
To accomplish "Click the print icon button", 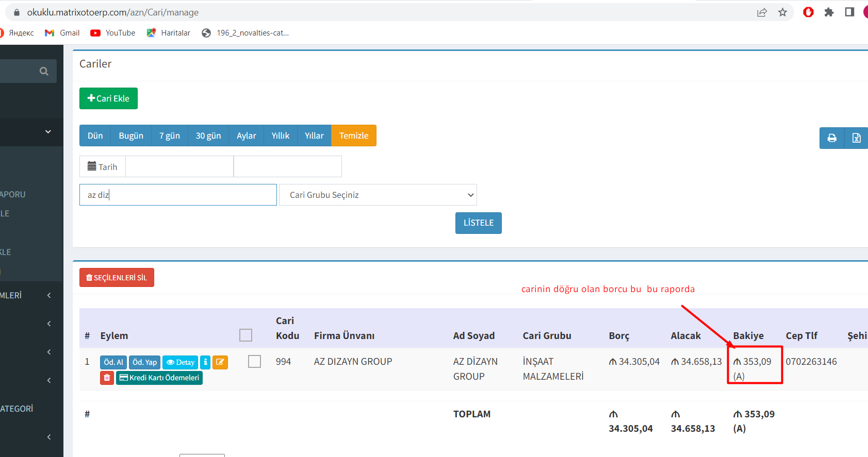I will 831,138.
